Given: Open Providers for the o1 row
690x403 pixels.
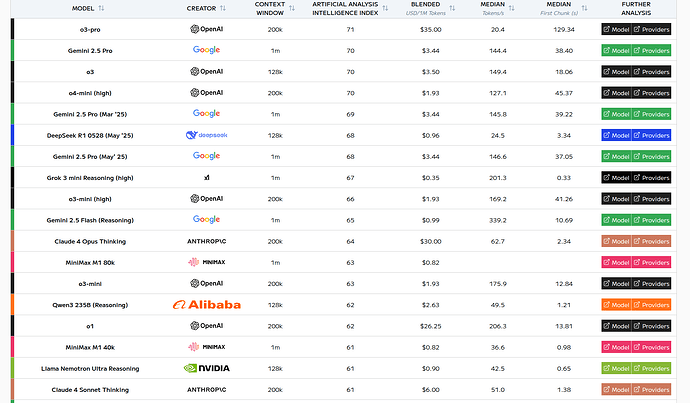Looking at the screenshot, I should point(652,326).
